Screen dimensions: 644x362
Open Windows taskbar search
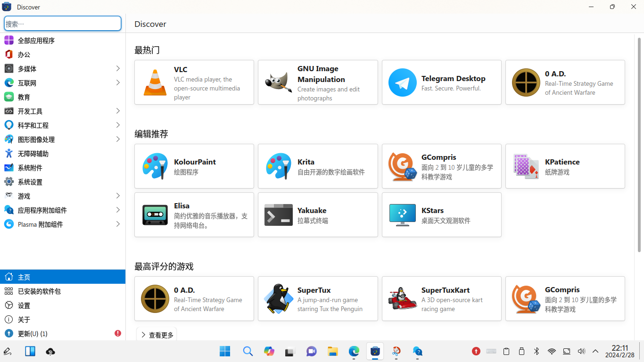pos(248,351)
